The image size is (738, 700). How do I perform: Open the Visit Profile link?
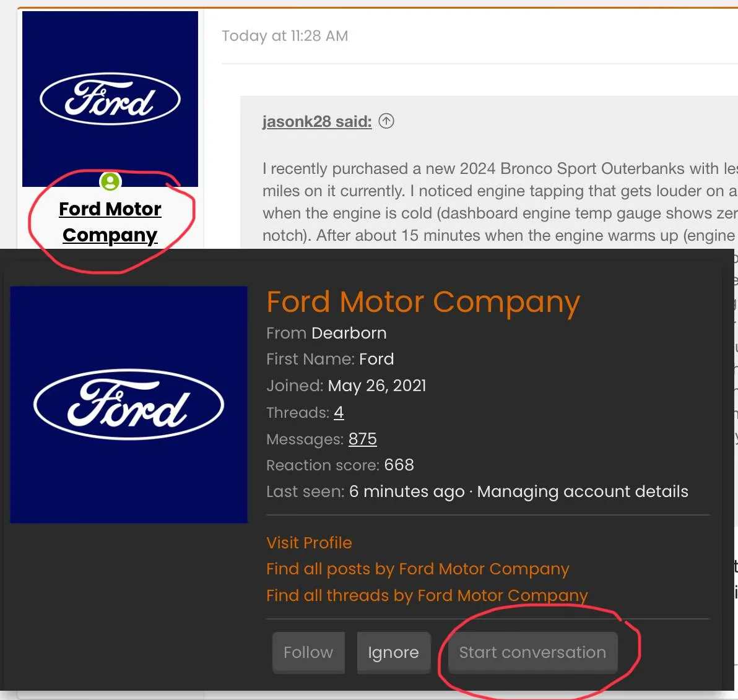(309, 543)
